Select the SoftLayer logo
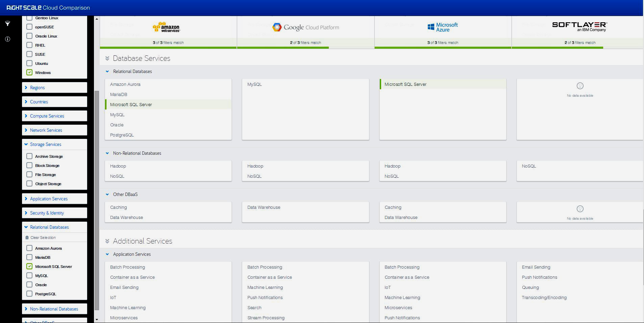Viewport: 644px width, 323px height. coord(580,27)
